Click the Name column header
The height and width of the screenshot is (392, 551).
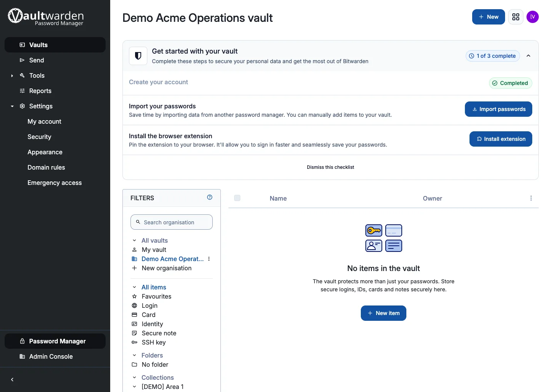278,198
